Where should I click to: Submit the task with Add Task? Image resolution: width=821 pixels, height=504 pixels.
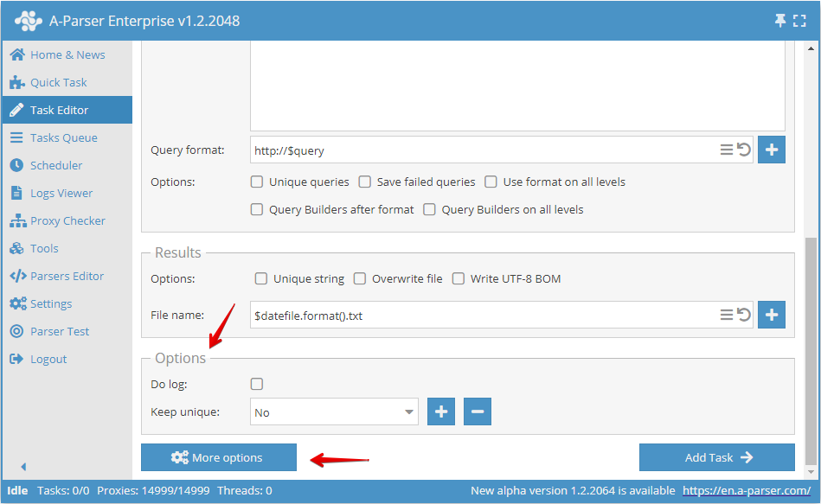pos(716,457)
